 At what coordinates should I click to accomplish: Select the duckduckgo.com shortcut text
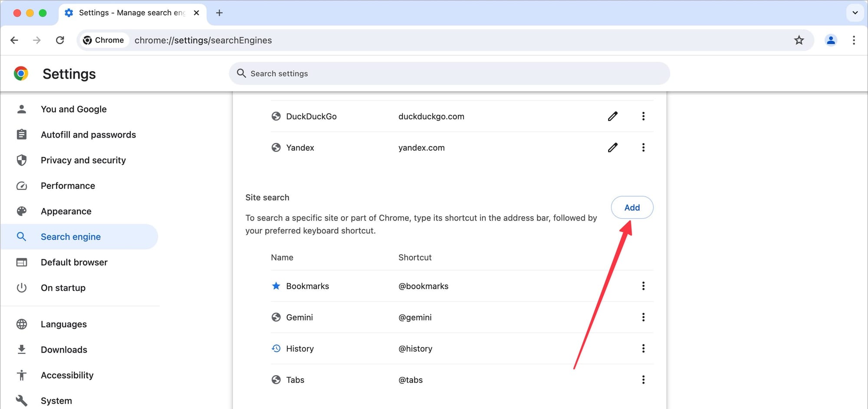coord(431,116)
